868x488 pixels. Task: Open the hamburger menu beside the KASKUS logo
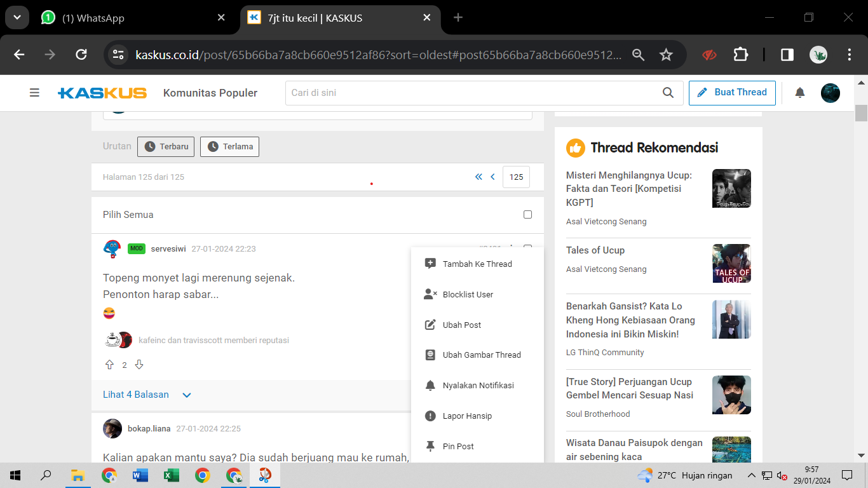coord(34,93)
